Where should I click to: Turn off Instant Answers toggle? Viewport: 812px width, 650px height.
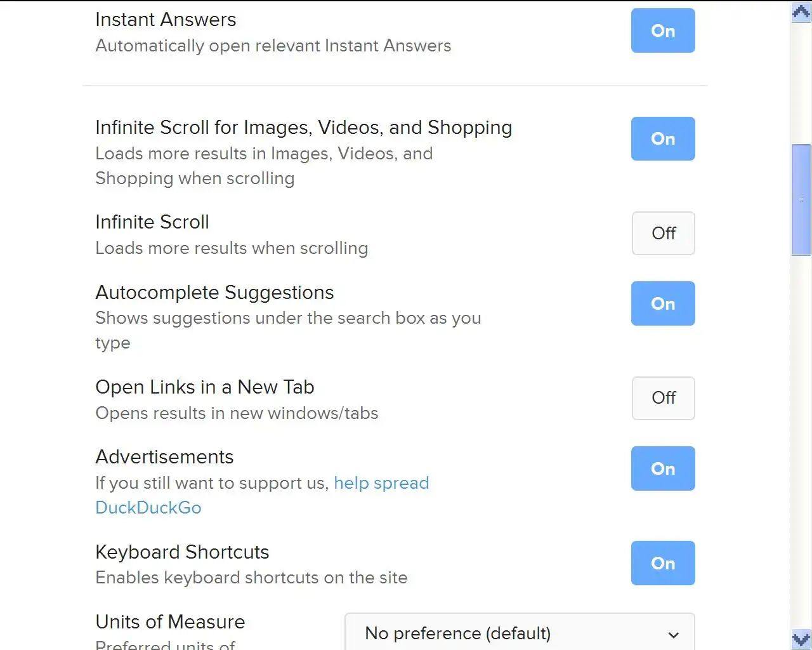pyautogui.click(x=662, y=30)
